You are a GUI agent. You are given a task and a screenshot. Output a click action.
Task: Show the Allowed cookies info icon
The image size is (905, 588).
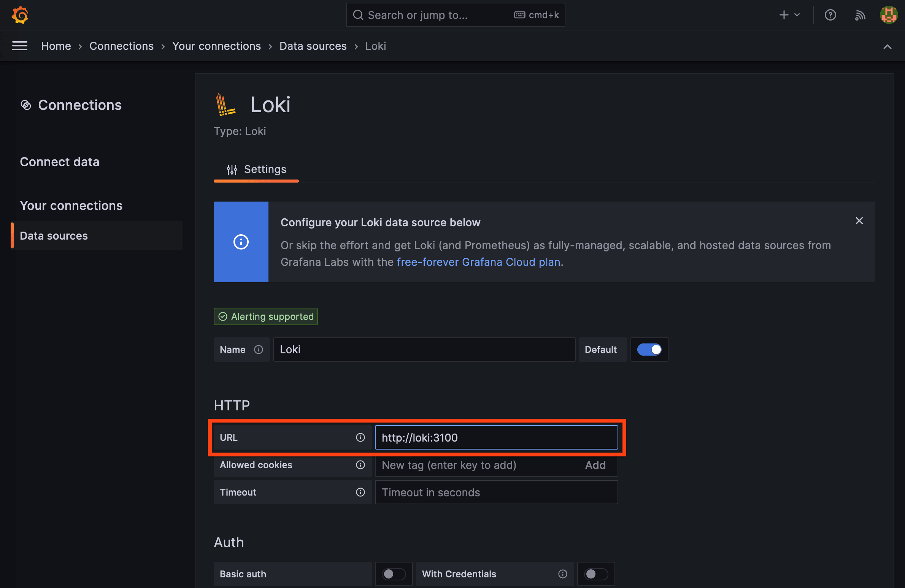[360, 465]
